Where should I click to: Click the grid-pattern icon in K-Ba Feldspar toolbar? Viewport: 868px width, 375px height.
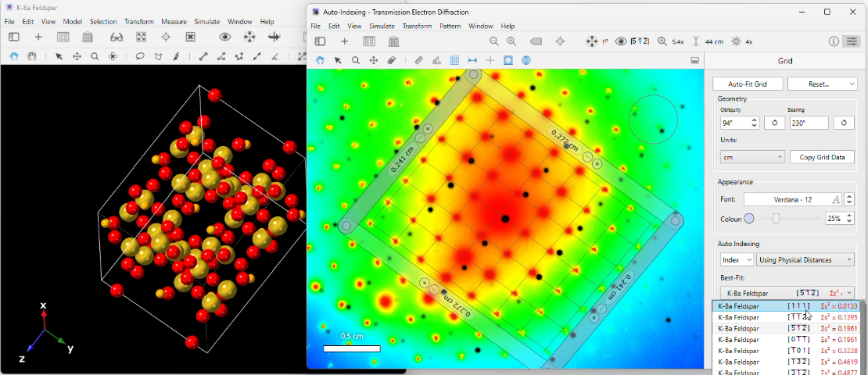[x=191, y=37]
